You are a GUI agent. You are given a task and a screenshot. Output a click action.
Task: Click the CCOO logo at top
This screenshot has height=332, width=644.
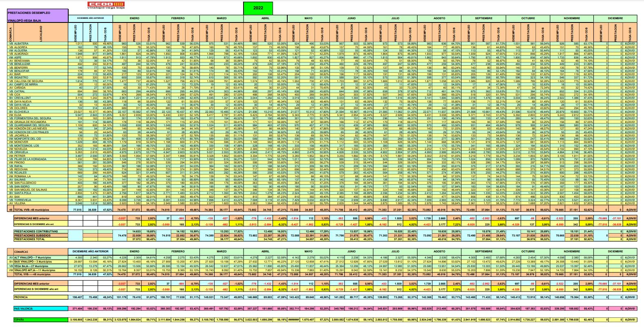(x=103, y=5)
